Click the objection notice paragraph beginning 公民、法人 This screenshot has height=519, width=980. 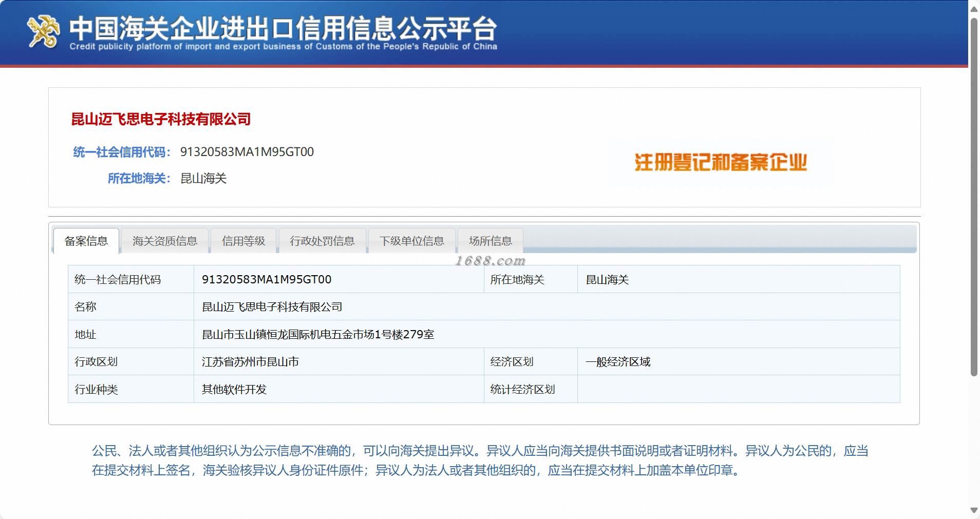click(480, 460)
